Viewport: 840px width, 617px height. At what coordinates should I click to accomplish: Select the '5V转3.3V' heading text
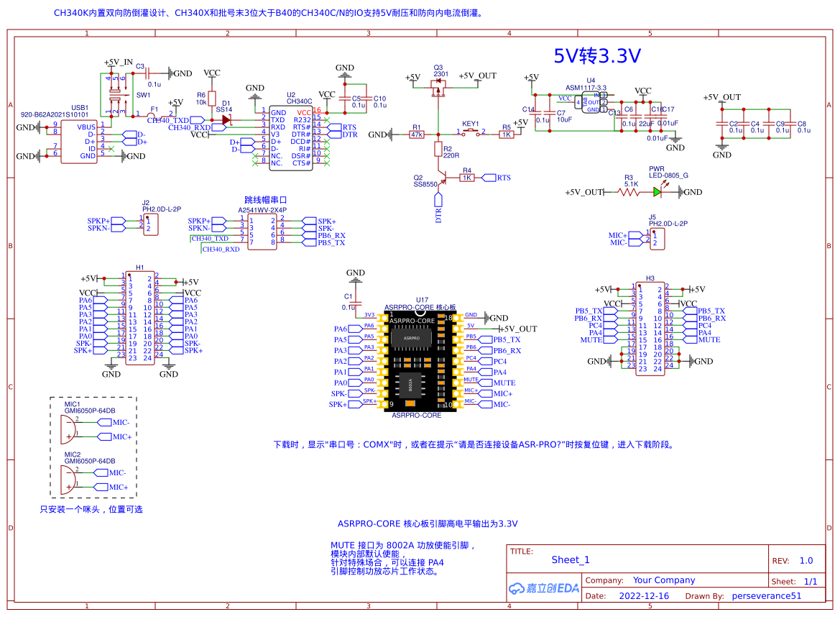[x=597, y=56]
